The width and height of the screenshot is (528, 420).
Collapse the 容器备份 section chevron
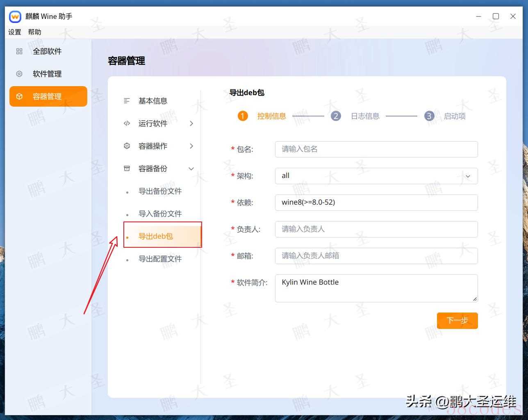coord(191,169)
